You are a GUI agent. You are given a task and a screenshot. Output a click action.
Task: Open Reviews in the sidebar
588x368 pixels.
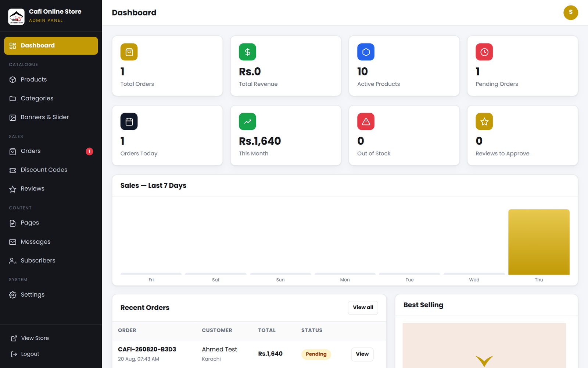point(51,189)
